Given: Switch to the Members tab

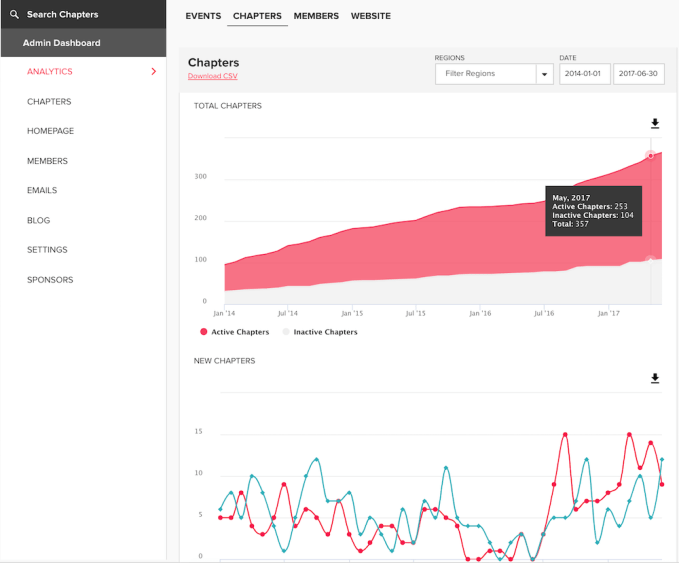Looking at the screenshot, I should 316,16.
